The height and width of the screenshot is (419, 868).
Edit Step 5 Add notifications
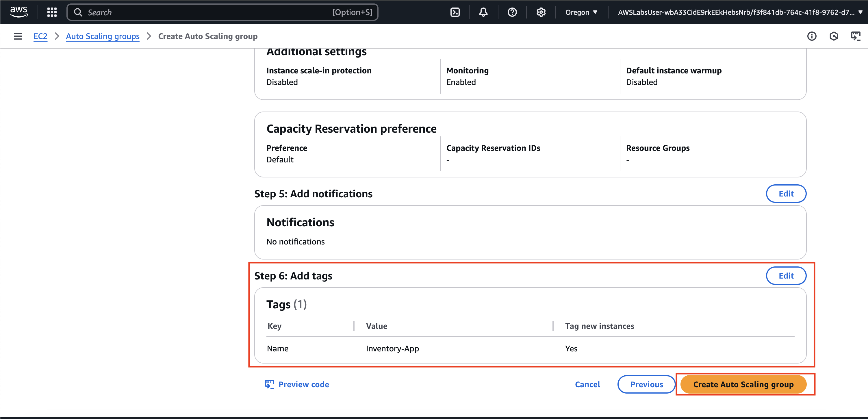[x=786, y=194]
